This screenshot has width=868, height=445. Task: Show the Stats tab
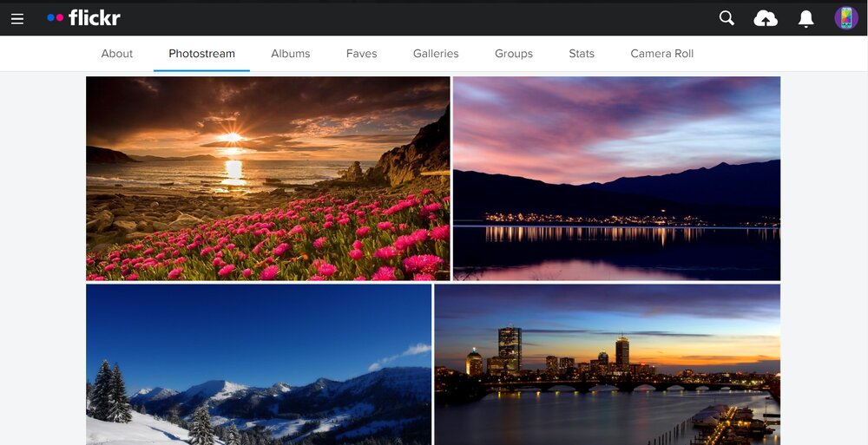[582, 54]
